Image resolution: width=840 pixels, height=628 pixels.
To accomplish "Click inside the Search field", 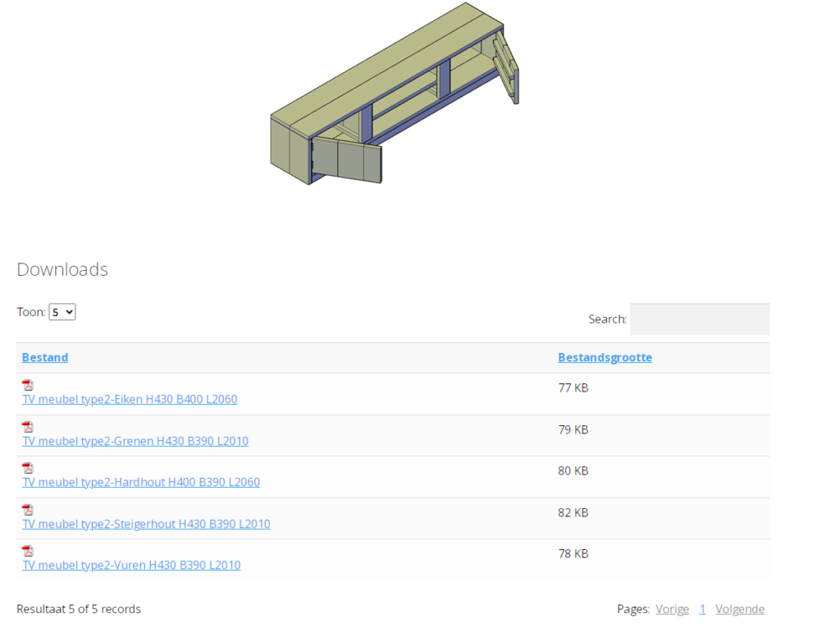I will click(699, 319).
